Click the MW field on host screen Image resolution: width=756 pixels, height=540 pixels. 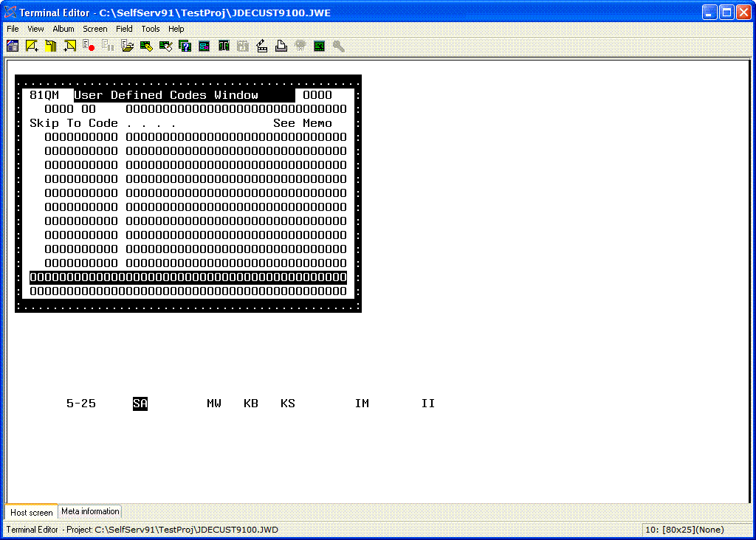(214, 404)
